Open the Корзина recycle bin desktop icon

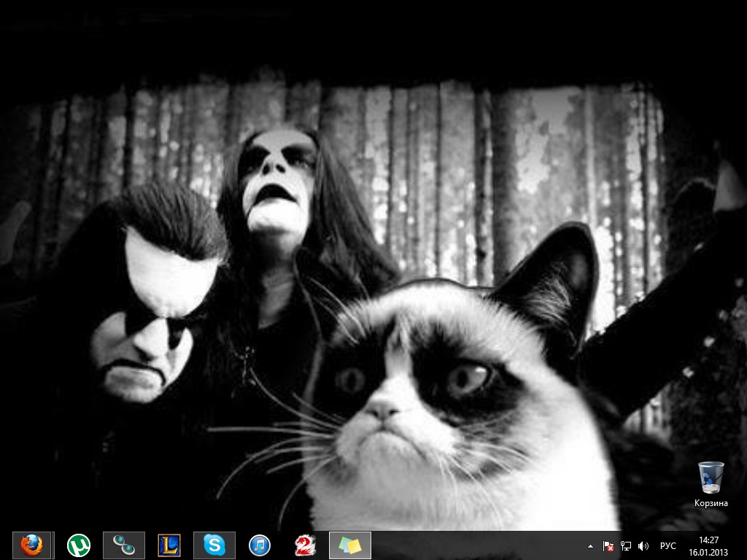[711, 484]
